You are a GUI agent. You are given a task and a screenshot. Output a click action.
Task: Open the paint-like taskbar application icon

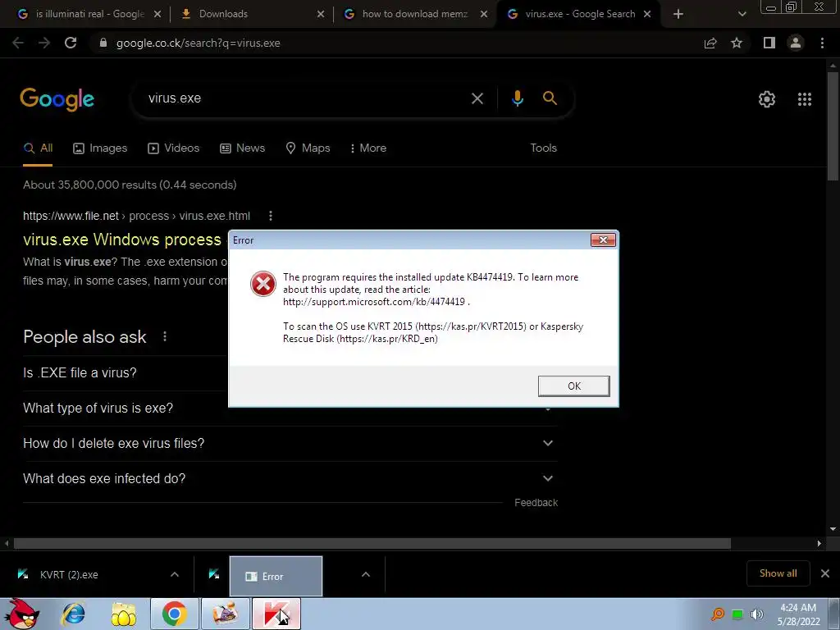(x=226, y=614)
